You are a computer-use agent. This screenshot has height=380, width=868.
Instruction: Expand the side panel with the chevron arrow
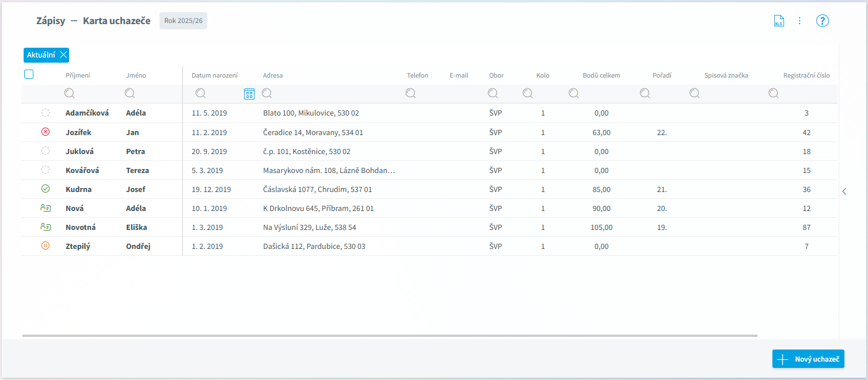pyautogui.click(x=844, y=191)
